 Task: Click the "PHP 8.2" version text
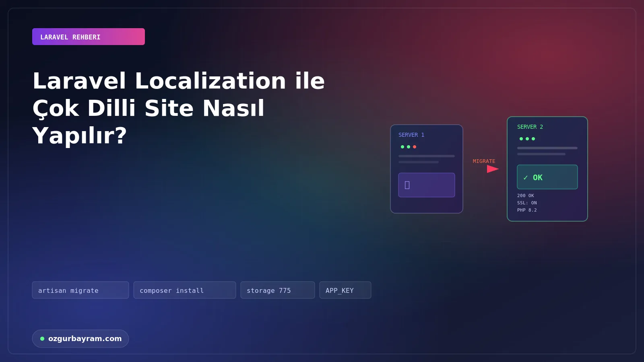coord(527,210)
